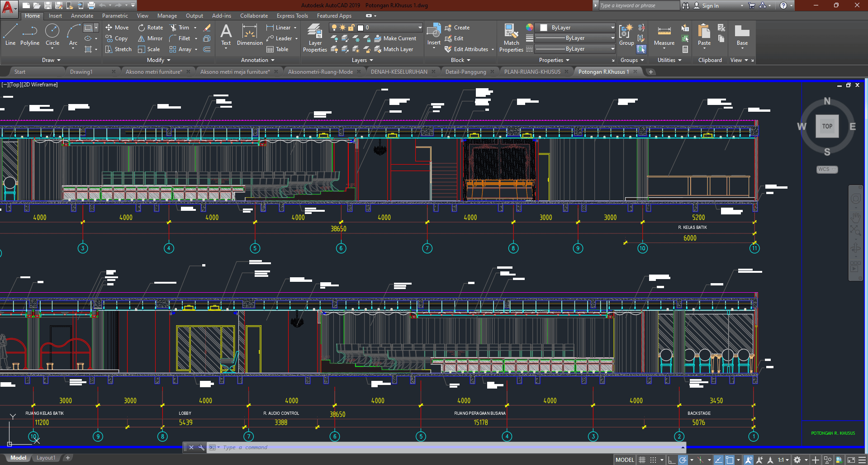Open the Annotate ribbon tab
The width and height of the screenshot is (868, 465).
pyautogui.click(x=82, y=16)
